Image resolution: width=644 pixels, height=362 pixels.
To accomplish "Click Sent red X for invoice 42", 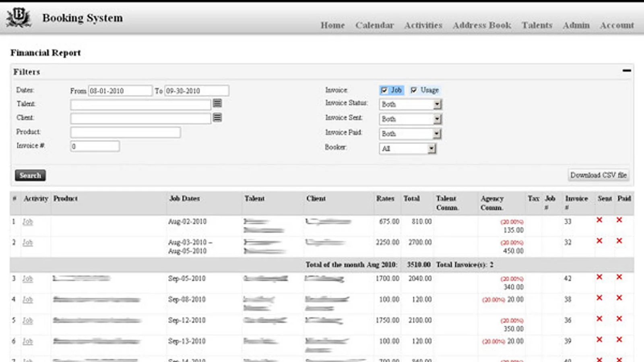I will point(599,277).
